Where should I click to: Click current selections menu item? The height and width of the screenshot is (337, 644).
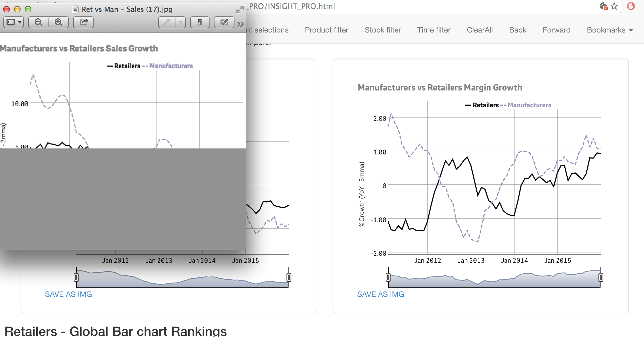[x=267, y=30]
